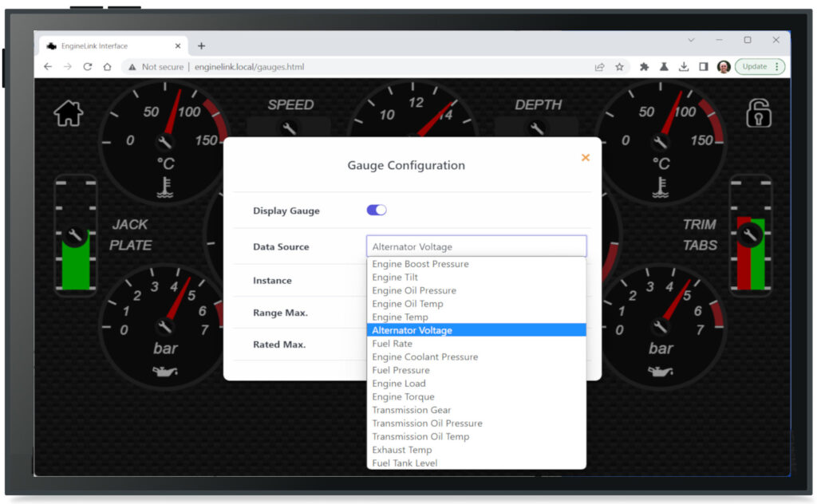Click the browser downloads icon
This screenshot has height=504, width=817.
684,66
